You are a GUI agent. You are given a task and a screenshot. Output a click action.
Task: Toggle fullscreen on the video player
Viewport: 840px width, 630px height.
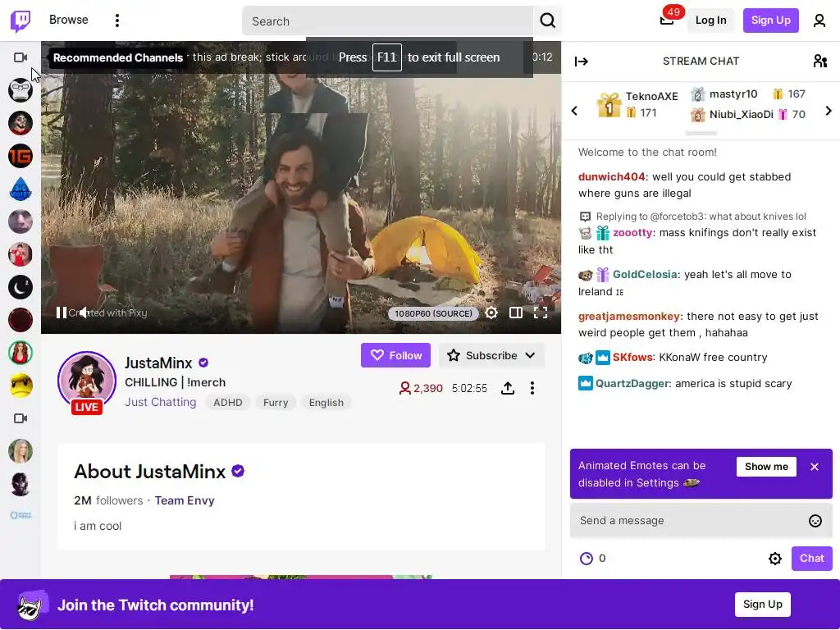click(x=541, y=313)
